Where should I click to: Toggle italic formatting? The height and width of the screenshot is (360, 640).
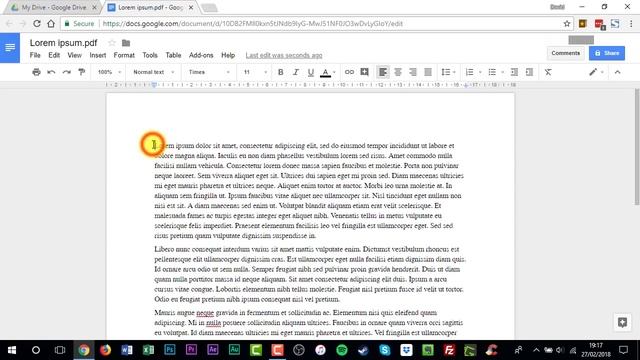[296, 72]
